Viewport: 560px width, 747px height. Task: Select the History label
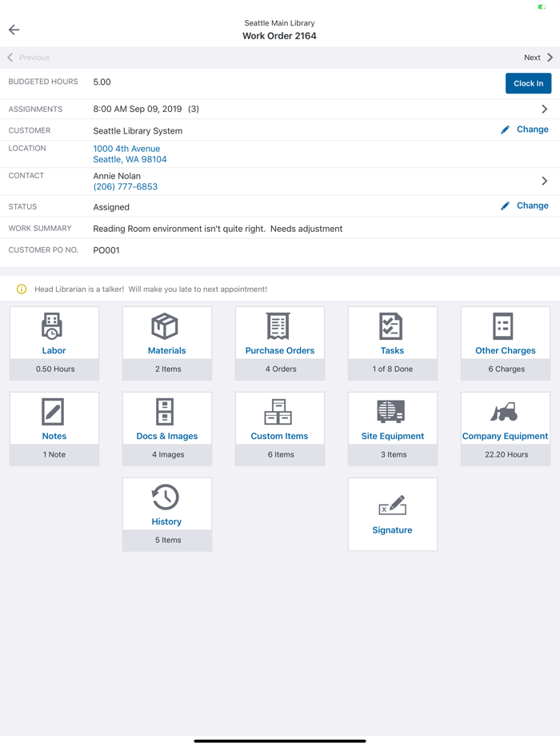(x=166, y=521)
